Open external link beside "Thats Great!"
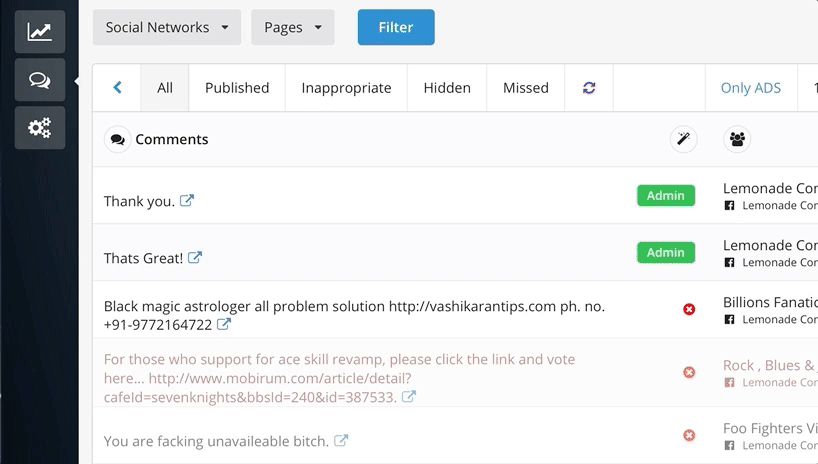Screen dimensions: 818x464 [195, 258]
